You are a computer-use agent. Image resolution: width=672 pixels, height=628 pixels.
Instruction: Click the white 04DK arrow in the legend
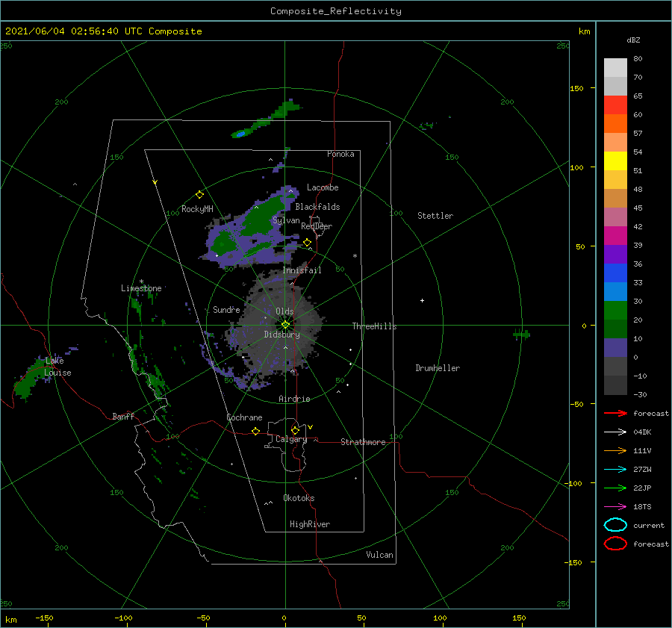[x=615, y=432]
